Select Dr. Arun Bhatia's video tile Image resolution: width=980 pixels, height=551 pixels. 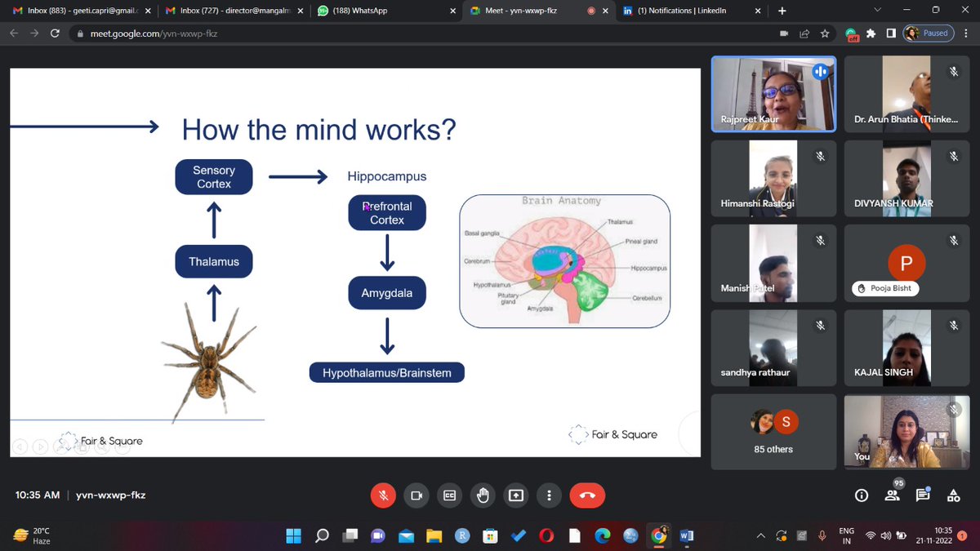(x=907, y=93)
